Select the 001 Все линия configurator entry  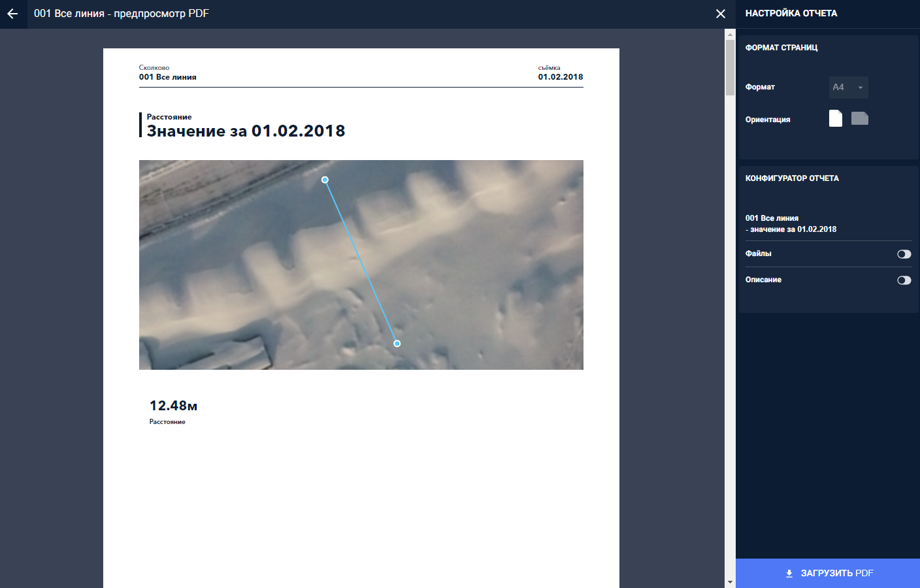(791, 223)
